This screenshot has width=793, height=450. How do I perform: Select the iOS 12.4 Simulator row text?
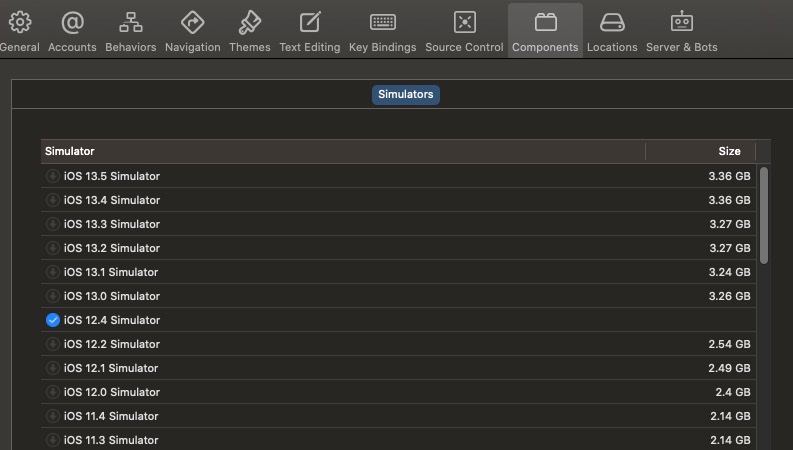point(112,320)
